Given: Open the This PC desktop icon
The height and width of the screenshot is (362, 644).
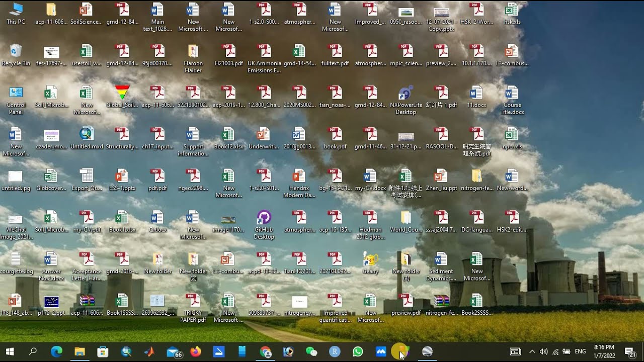Looking at the screenshot, I should 16,14.
